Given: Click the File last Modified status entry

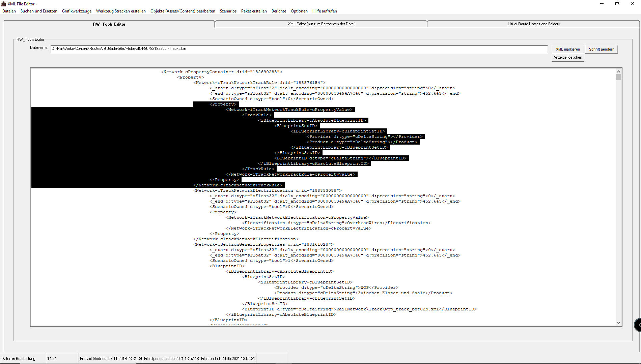Looking at the screenshot, I should tap(111, 359).
